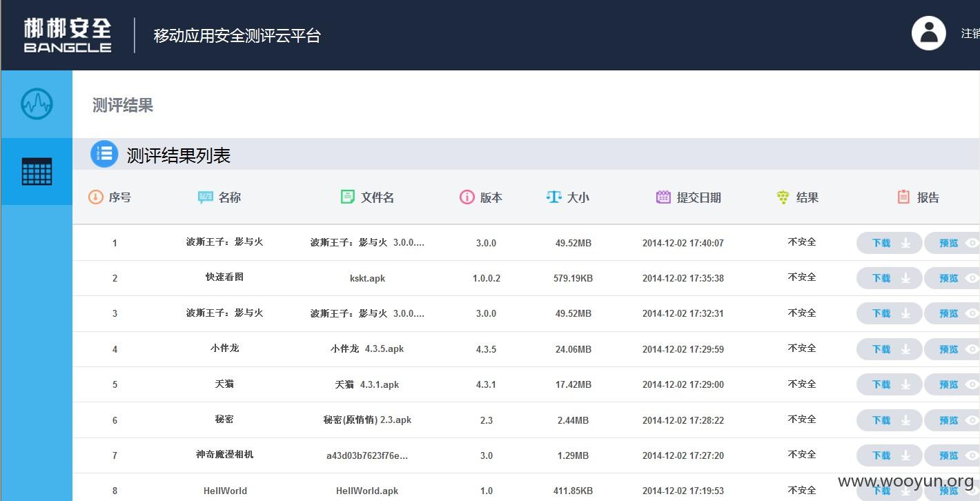The image size is (980, 501).
Task: Click the 名称 column chat icon
Action: [206, 197]
